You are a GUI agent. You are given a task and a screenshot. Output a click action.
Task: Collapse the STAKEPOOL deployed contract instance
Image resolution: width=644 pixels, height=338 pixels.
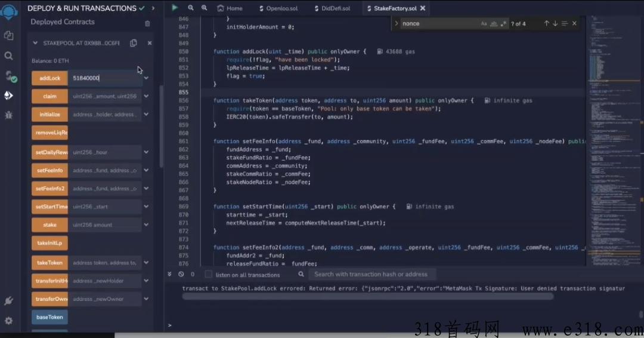[35, 43]
